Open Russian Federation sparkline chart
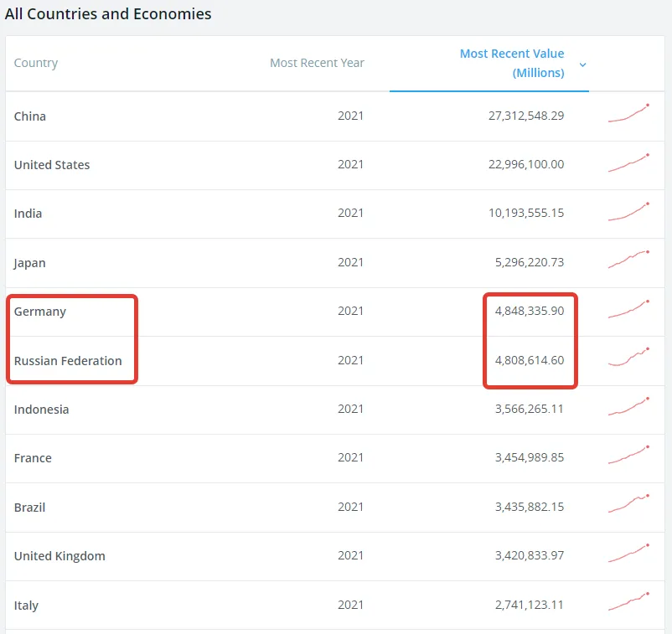The width and height of the screenshot is (672, 634). pyautogui.click(x=628, y=358)
